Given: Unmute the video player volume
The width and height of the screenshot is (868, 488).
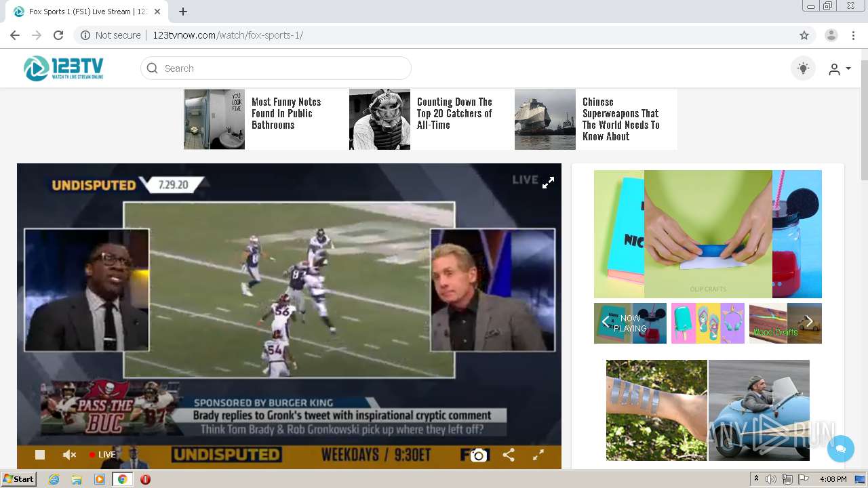Looking at the screenshot, I should 69,455.
